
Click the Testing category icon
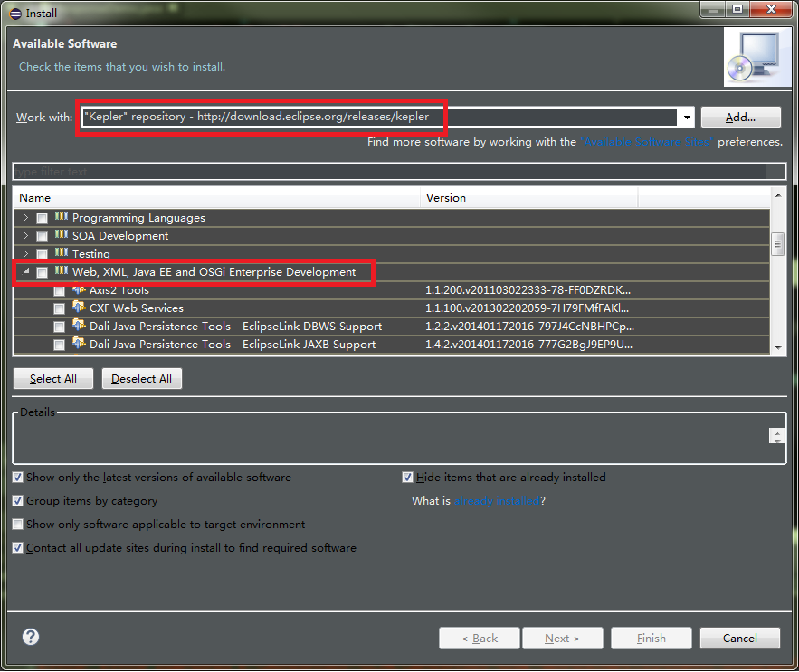[62, 252]
